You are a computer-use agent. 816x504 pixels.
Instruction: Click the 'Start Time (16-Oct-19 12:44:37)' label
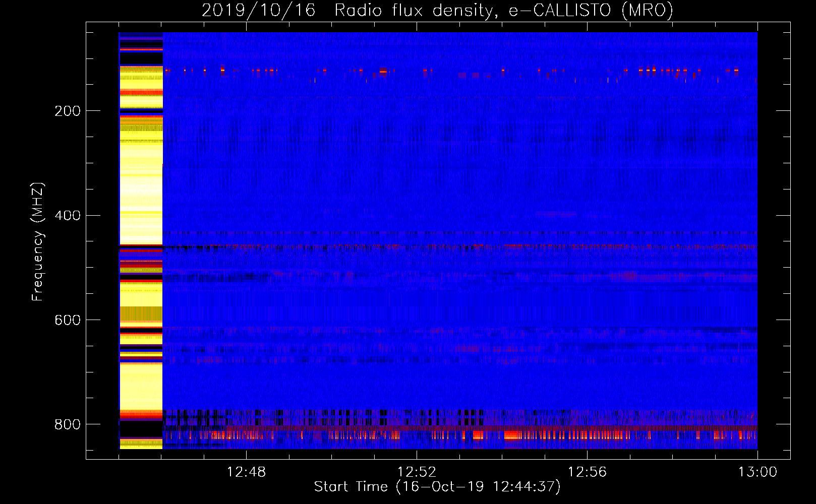[x=437, y=486]
